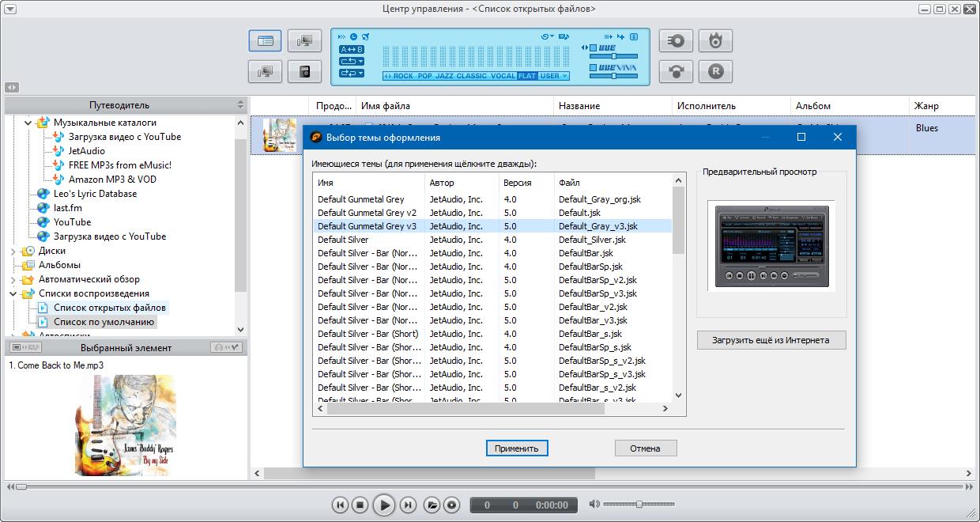Toggle the BBE ViVA effect checkbox
Screen dimensions: 980x522
click(x=593, y=68)
